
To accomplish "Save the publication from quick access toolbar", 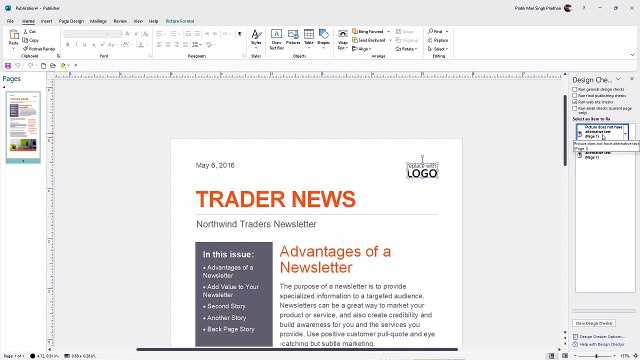I will pos(8,65).
